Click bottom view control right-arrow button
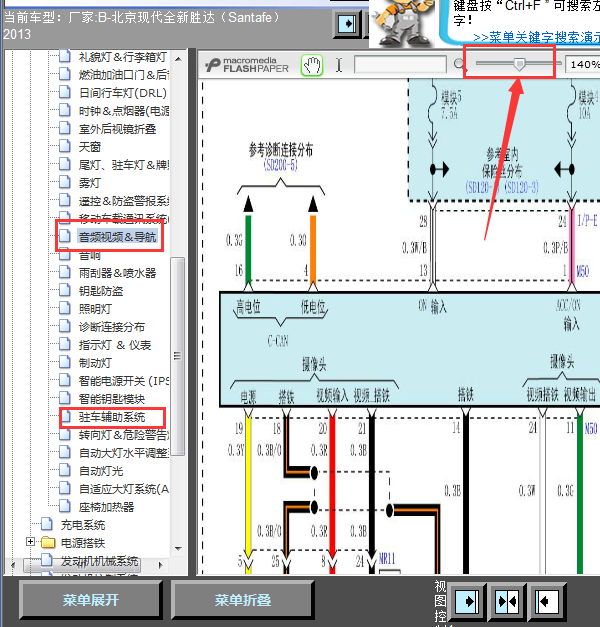This screenshot has height=627, width=600. click(466, 601)
